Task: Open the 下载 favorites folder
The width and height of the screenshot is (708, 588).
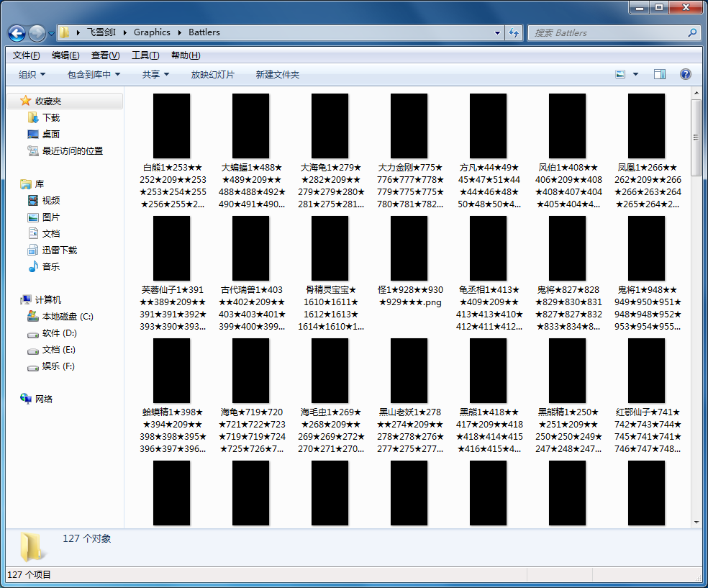Action: (50, 118)
